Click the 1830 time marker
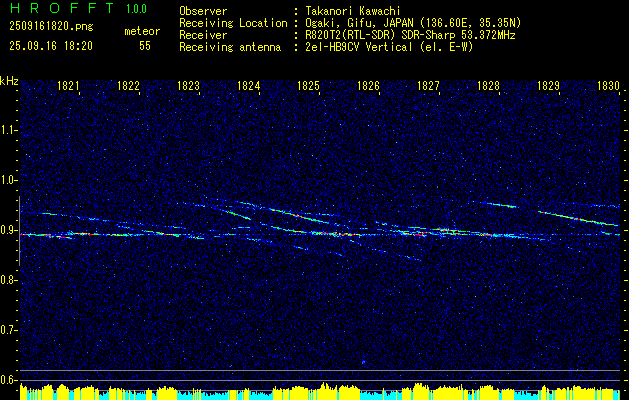Viewport: 629px width, 400px height. 609,85
